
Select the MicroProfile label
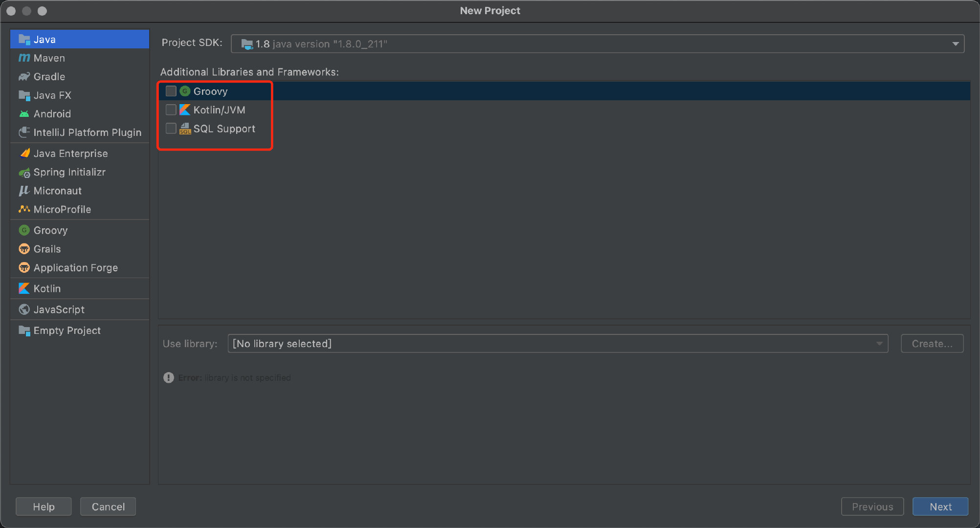pos(63,209)
